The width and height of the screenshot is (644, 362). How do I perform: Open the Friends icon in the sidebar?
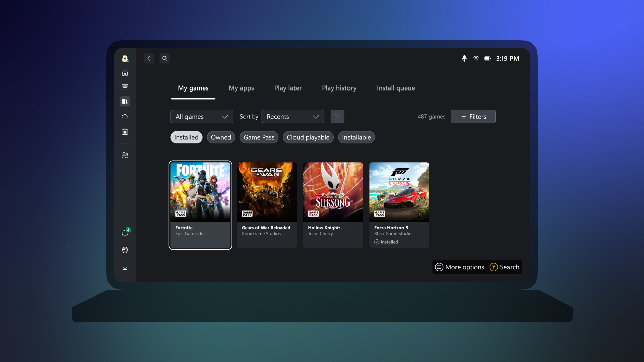point(125,155)
